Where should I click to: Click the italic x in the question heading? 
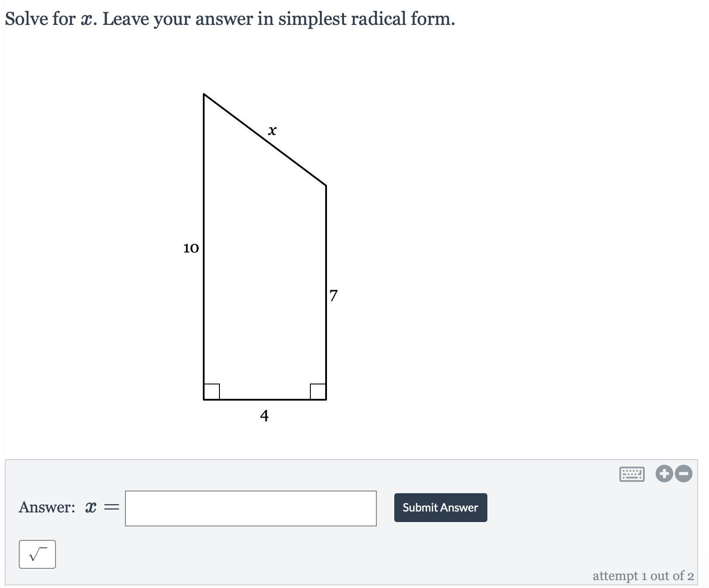click(86, 20)
